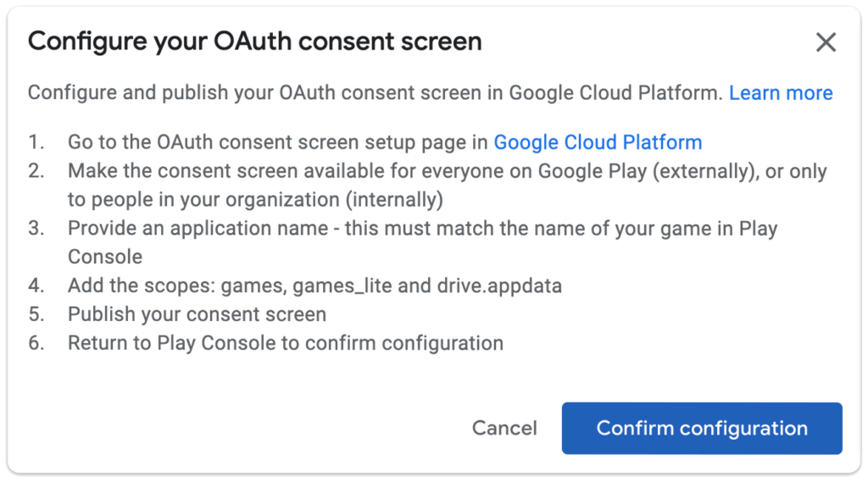Click the "Publish your consent screen" step

(197, 314)
